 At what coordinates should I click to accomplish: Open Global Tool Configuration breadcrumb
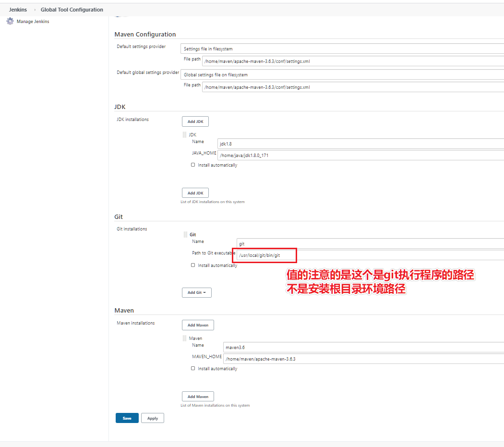pyautogui.click(x=72, y=10)
